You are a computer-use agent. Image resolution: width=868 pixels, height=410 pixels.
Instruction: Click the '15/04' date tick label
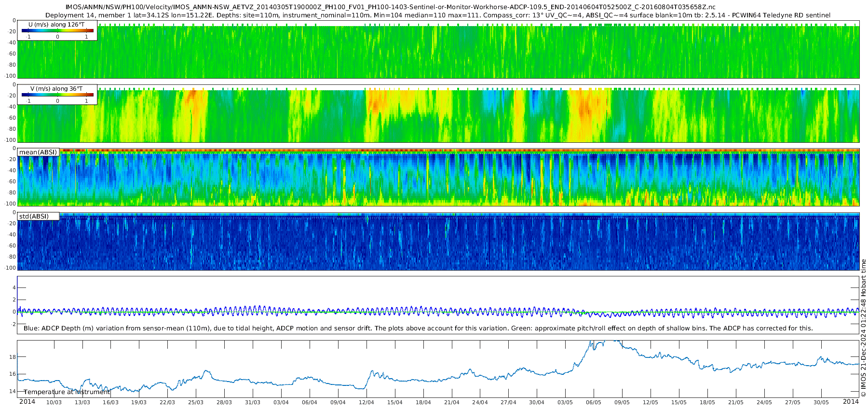pos(395,402)
